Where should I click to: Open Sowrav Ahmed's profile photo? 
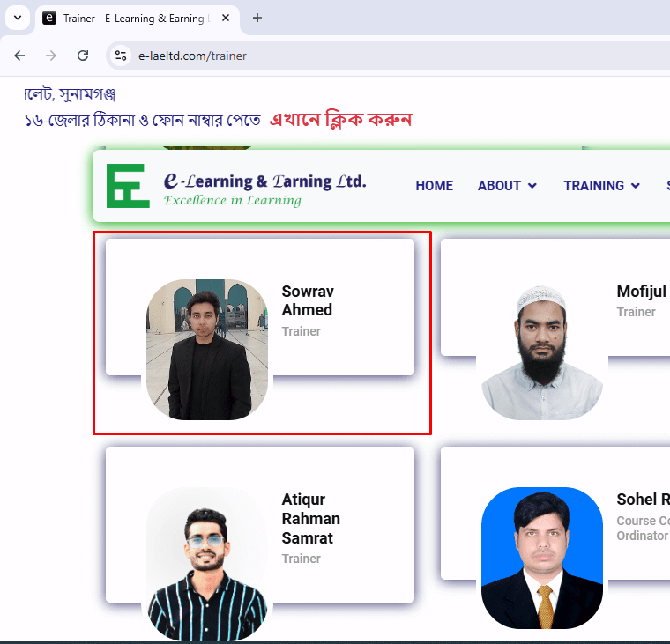207,349
